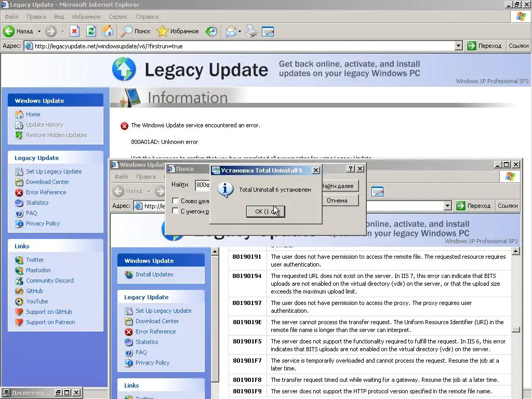
Task: Open the Избранное menu in main window
Action: click(86, 17)
